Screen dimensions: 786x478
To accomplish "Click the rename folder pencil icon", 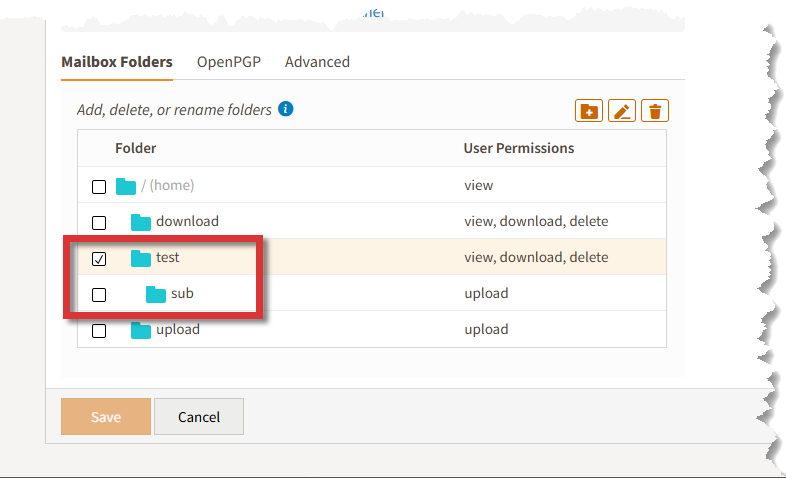I will 622,111.
